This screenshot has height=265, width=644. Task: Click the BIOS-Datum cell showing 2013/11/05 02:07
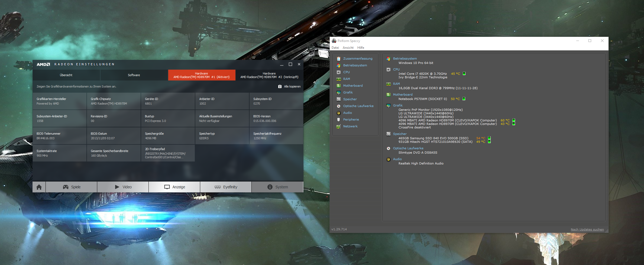click(x=114, y=136)
